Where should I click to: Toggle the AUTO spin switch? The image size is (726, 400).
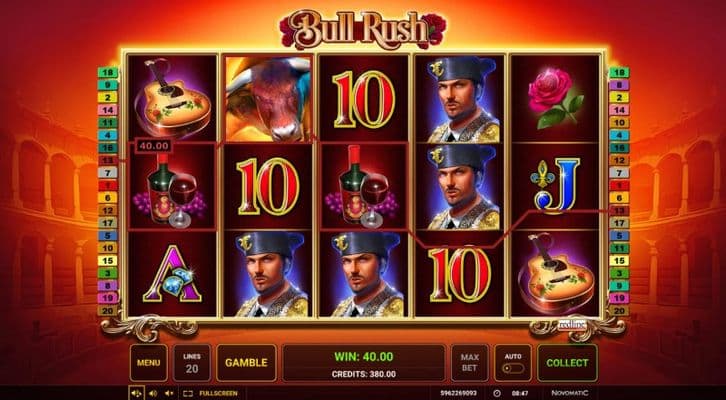(513, 363)
